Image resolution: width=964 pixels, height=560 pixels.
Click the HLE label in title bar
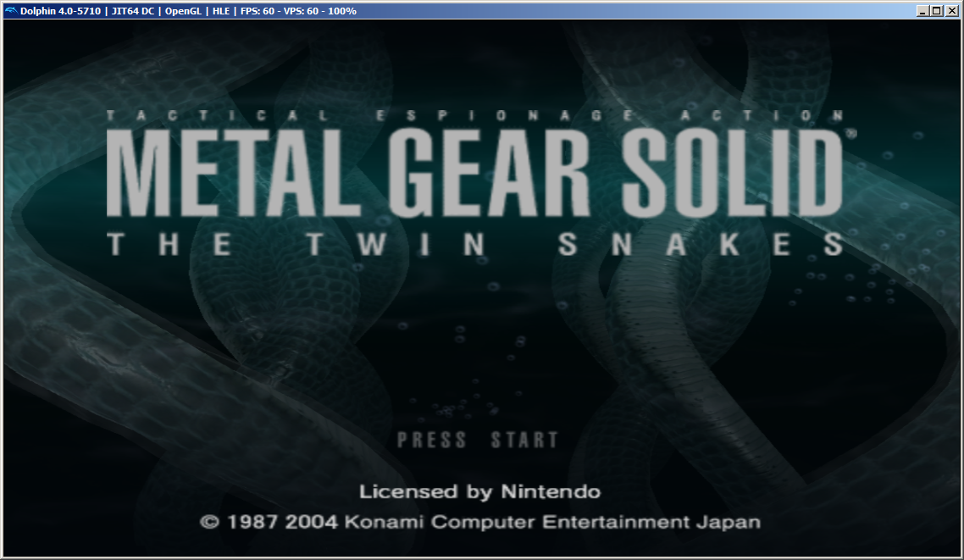(x=220, y=11)
